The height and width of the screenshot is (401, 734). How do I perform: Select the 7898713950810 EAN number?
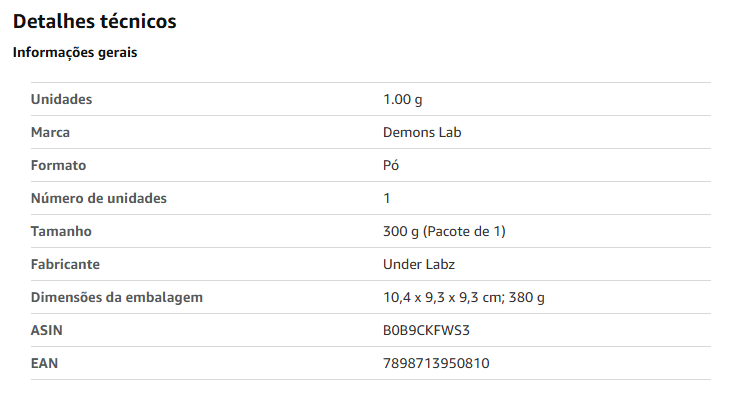coord(436,364)
